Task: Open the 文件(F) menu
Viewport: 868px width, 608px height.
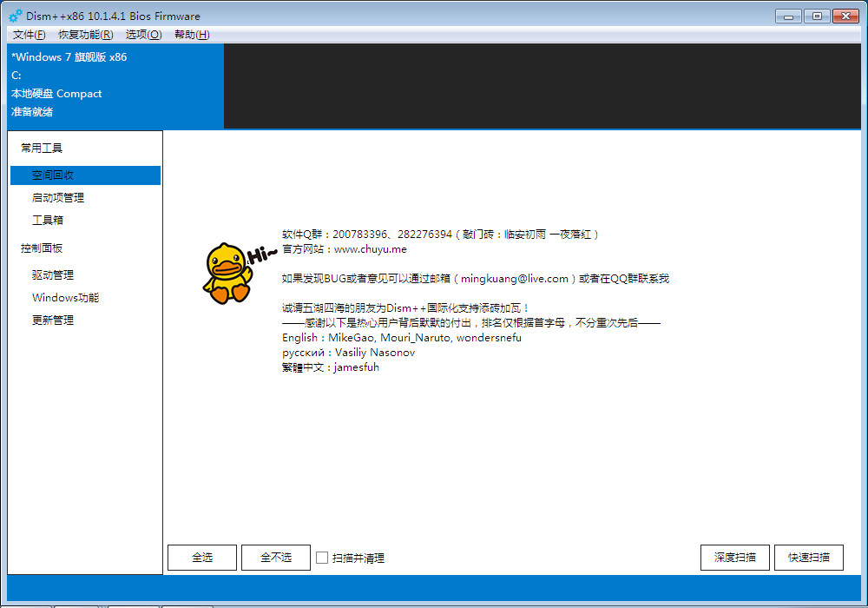Action: (29, 35)
